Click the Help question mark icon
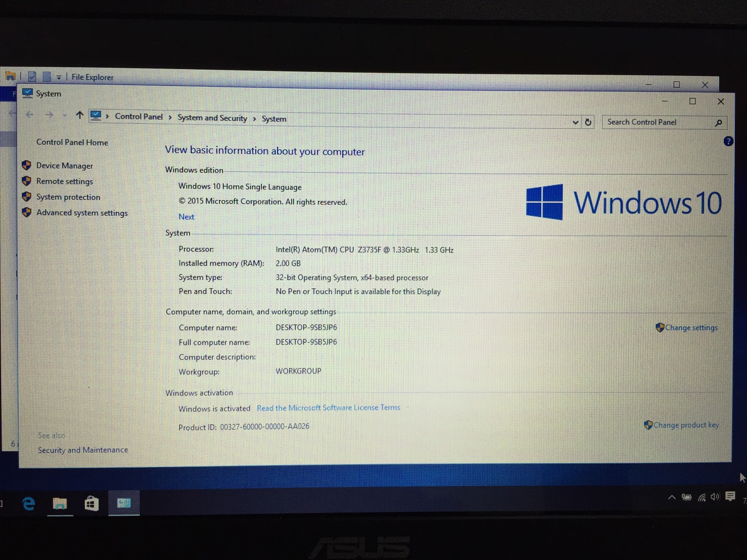Screen dimensions: 747x560 click(x=728, y=141)
